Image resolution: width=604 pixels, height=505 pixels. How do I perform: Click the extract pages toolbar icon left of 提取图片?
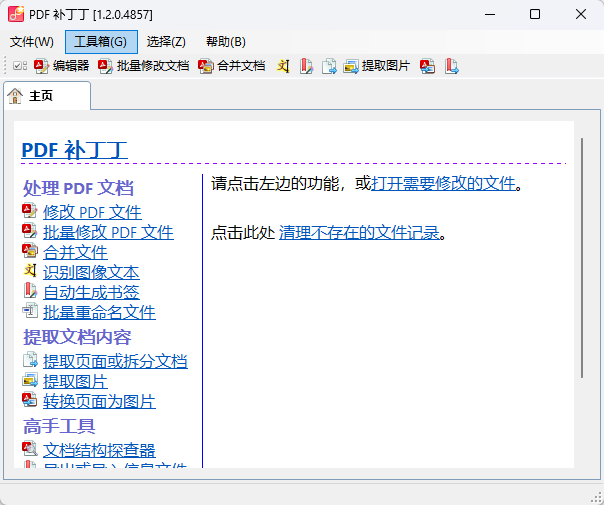329,66
